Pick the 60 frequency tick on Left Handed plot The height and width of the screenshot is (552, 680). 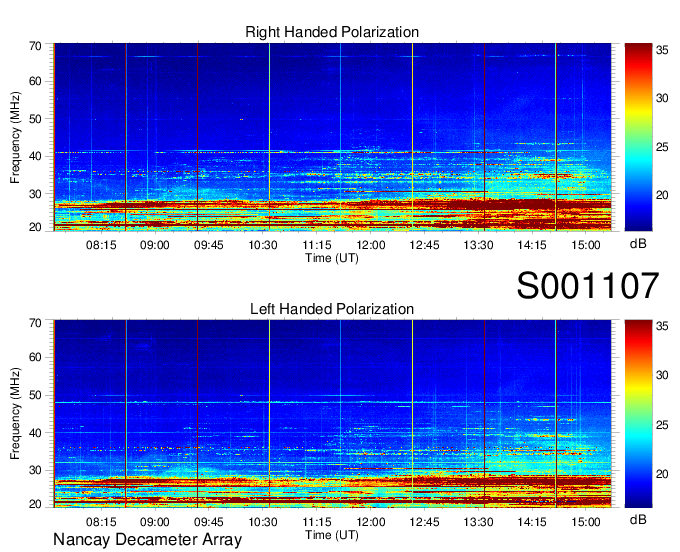[x=36, y=357]
